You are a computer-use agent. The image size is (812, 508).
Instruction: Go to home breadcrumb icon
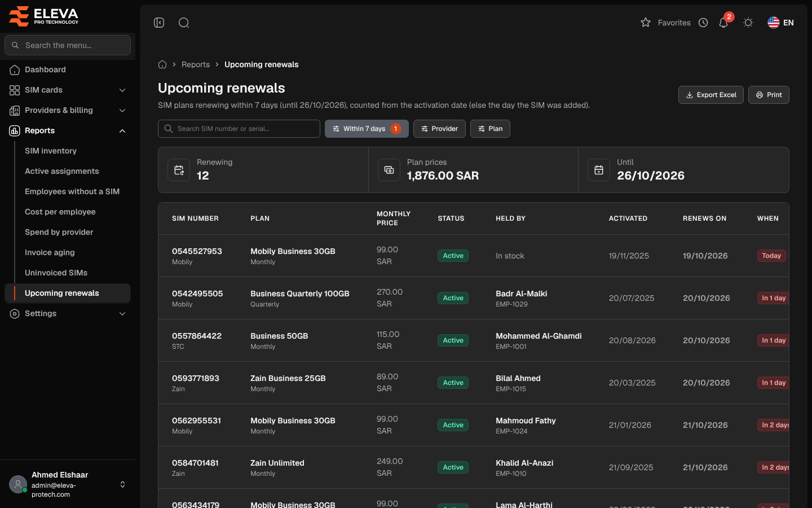pos(162,64)
